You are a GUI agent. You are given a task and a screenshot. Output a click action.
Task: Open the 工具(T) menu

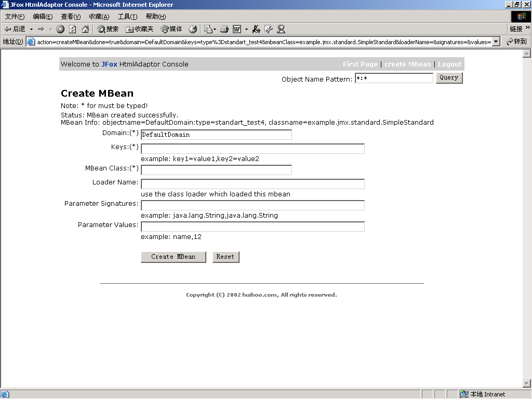[x=127, y=17]
